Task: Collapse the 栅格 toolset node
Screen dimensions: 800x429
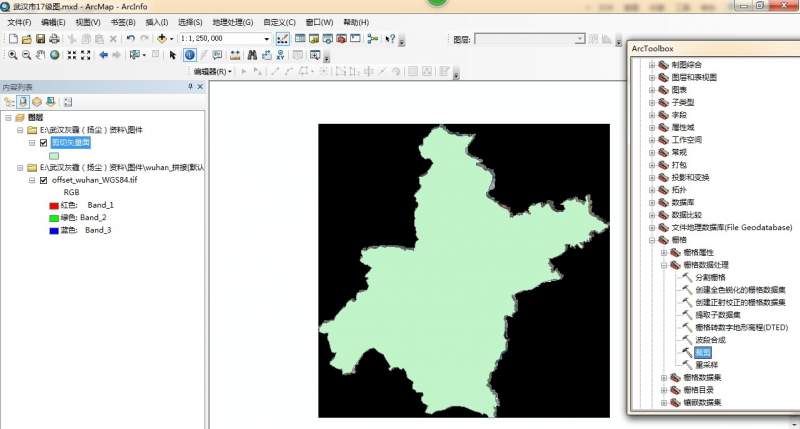Action: 652,240
